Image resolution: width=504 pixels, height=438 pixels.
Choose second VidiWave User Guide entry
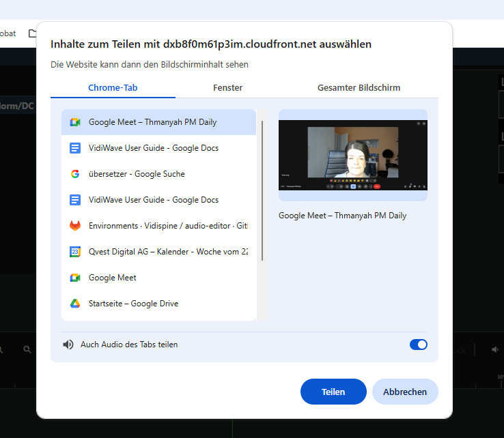159,200
